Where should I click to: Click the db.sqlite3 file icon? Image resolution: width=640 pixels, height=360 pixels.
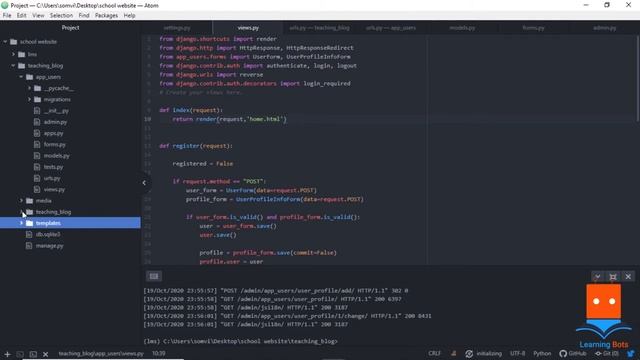pos(29,234)
